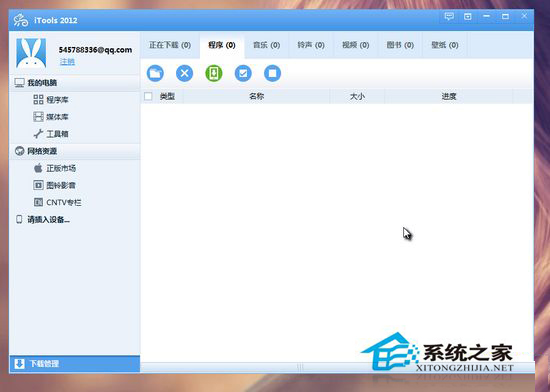This screenshot has width=550, height=392.
Task: Click the 下载管理 bar at bottom
Action: point(75,364)
